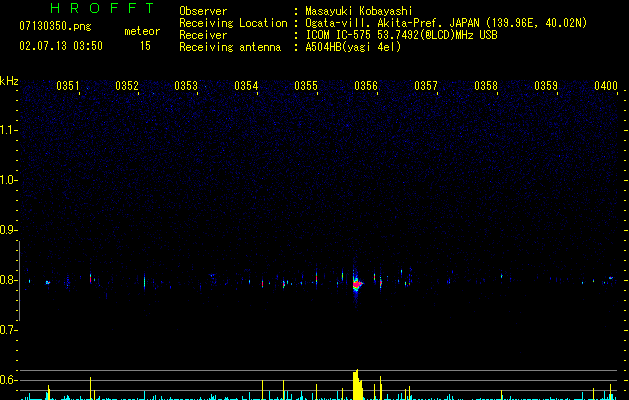
Task: Select the filename 07130350.png
Action: point(55,27)
